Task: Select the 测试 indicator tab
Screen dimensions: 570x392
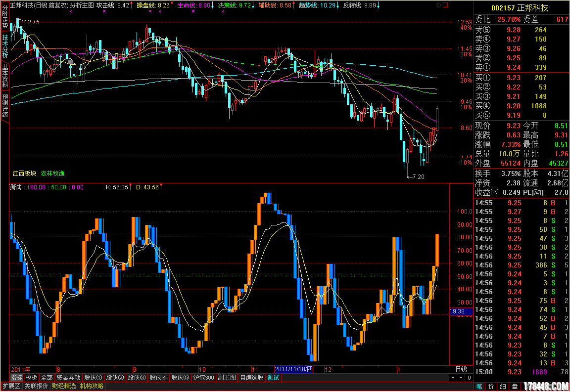Action: (273, 378)
